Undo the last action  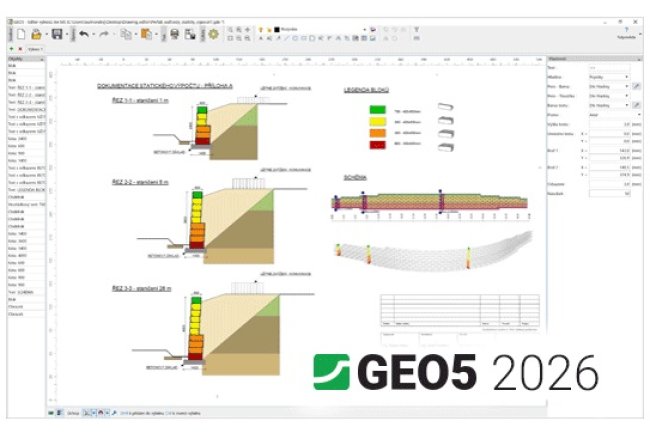[x=84, y=34]
